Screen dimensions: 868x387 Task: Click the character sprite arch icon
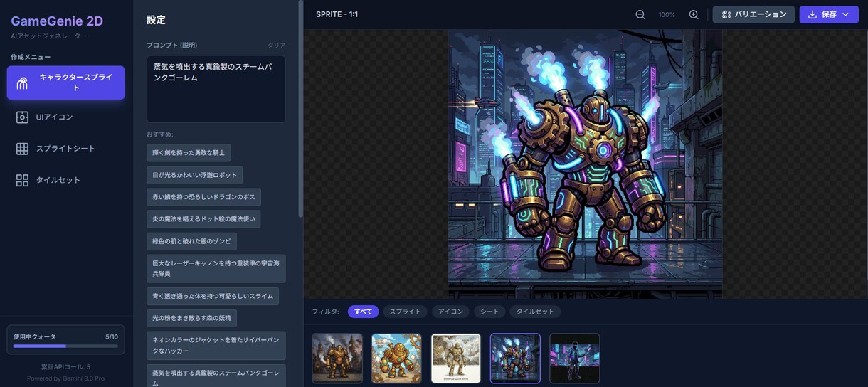[x=22, y=83]
